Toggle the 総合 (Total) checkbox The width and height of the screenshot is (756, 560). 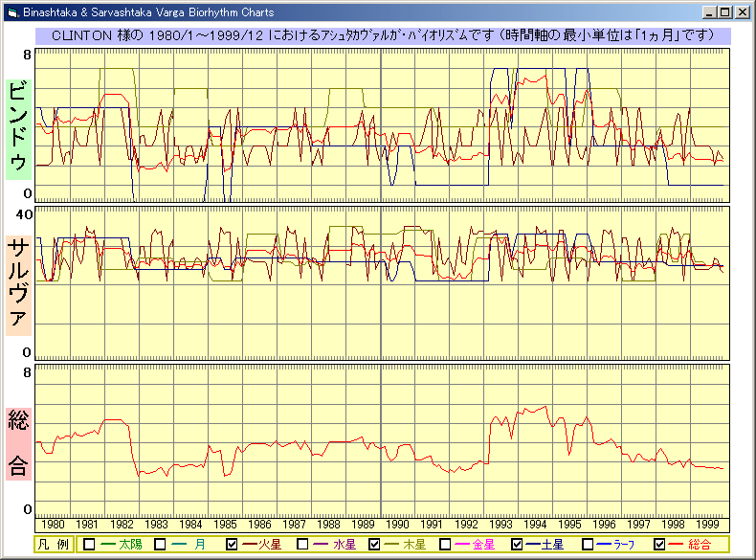(x=659, y=545)
